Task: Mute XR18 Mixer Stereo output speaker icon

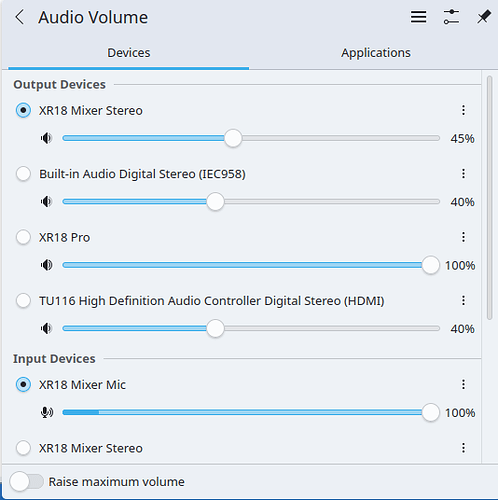Action: [47, 138]
